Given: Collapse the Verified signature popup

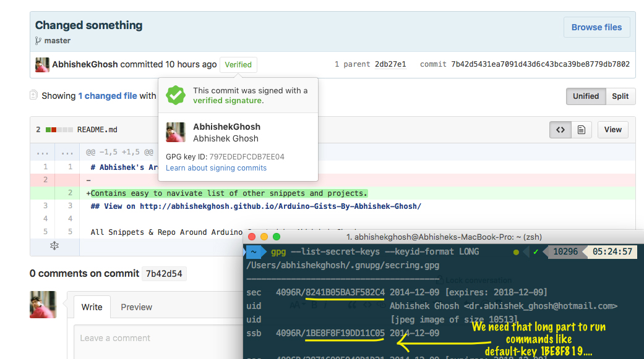Looking at the screenshot, I should (x=238, y=64).
